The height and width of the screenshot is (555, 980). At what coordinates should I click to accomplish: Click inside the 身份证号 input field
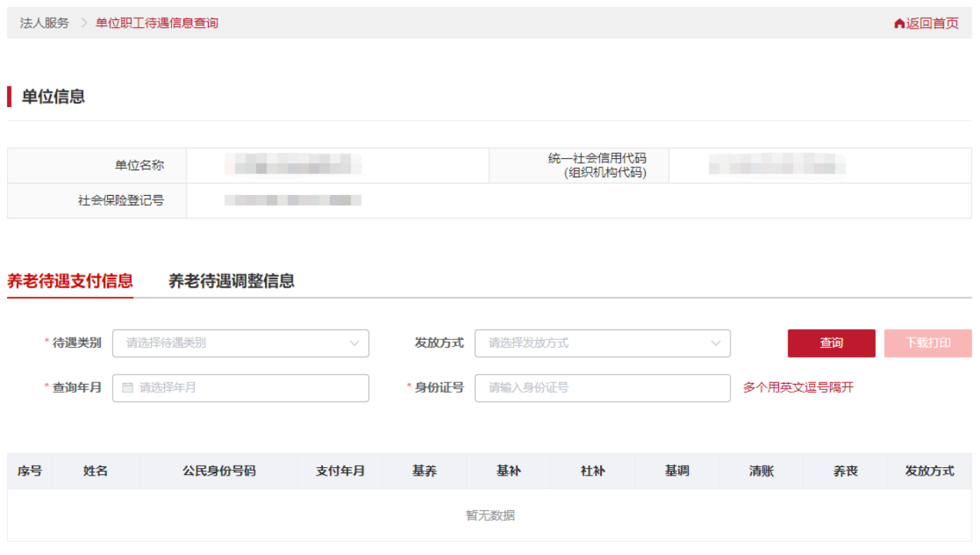602,388
